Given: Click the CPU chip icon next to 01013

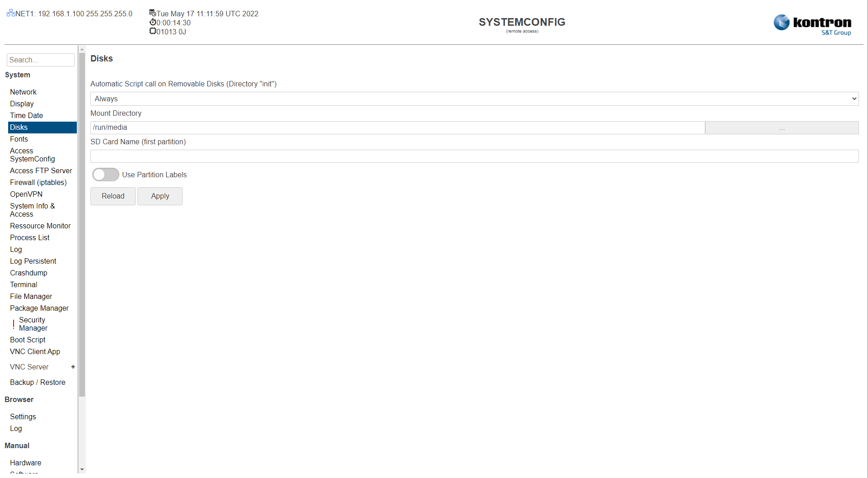Looking at the screenshot, I should pyautogui.click(x=152, y=31).
